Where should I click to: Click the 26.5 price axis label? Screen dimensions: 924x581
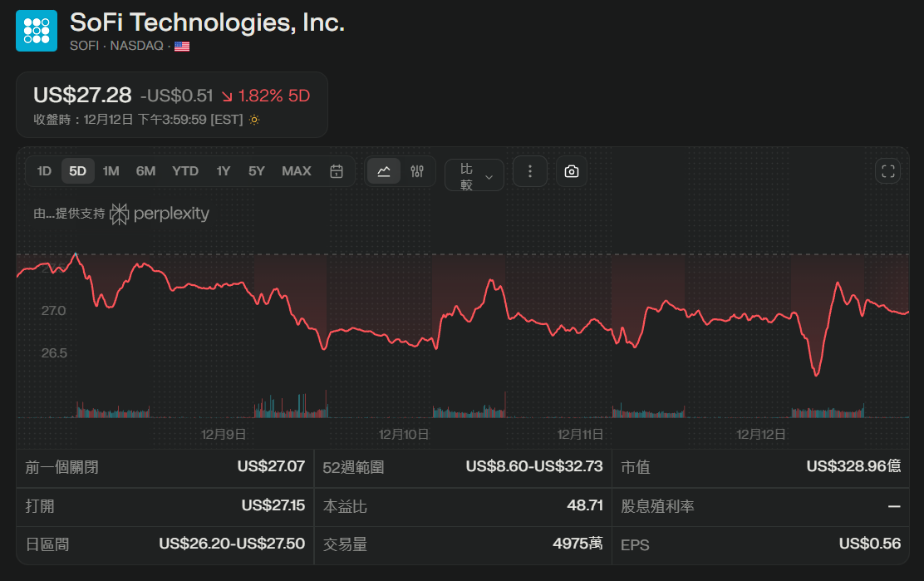click(x=54, y=353)
